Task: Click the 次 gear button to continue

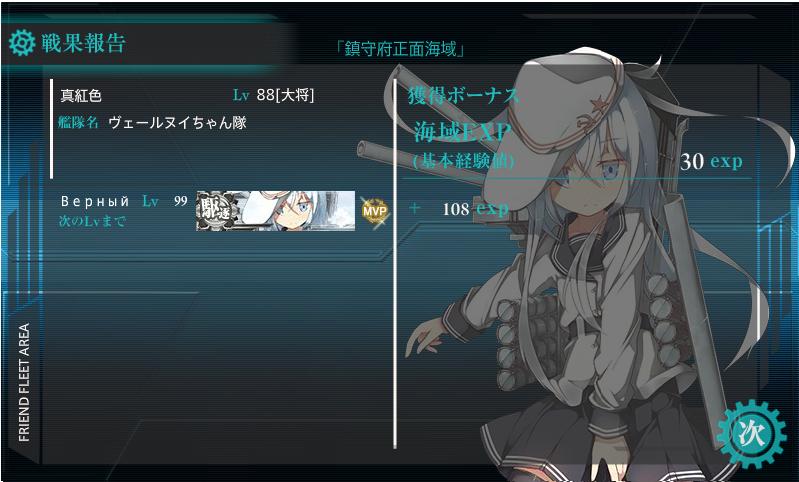Action: [x=752, y=434]
